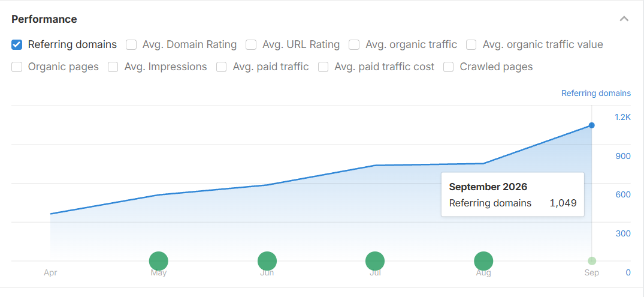Click the Apr label on x-axis
The image size is (644, 297).
pos(50,273)
